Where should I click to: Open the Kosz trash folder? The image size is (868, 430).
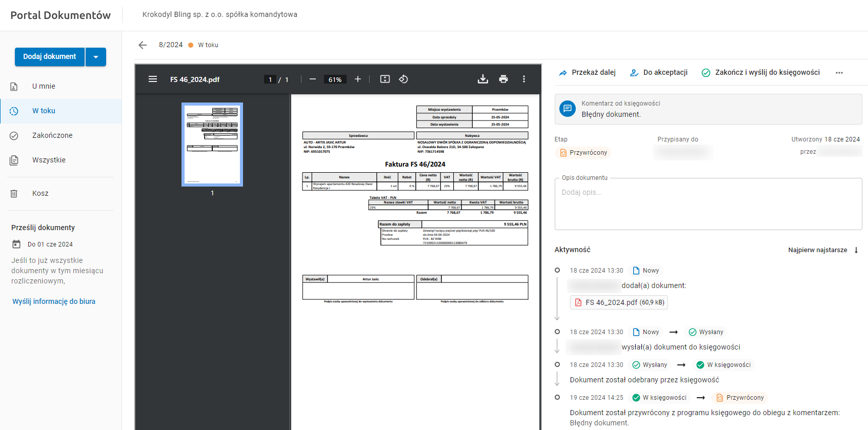click(41, 193)
